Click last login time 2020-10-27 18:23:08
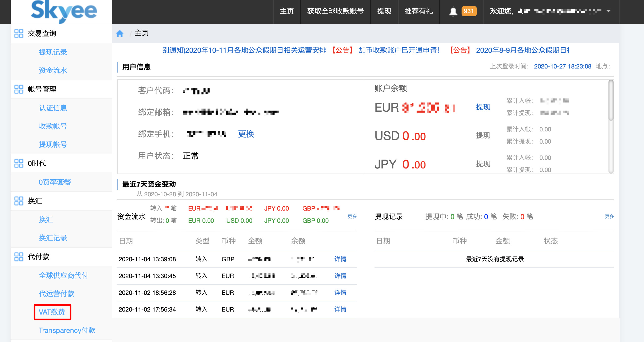 [x=563, y=66]
